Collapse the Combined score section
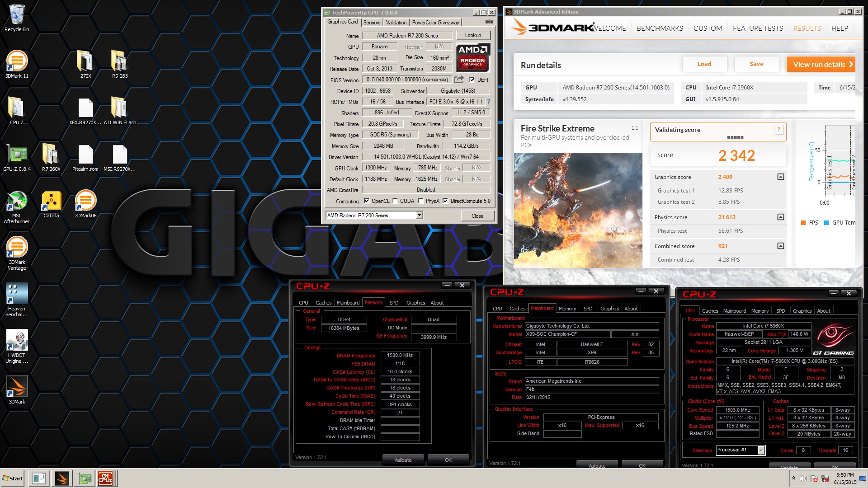The width and height of the screenshot is (868, 488). click(x=780, y=246)
